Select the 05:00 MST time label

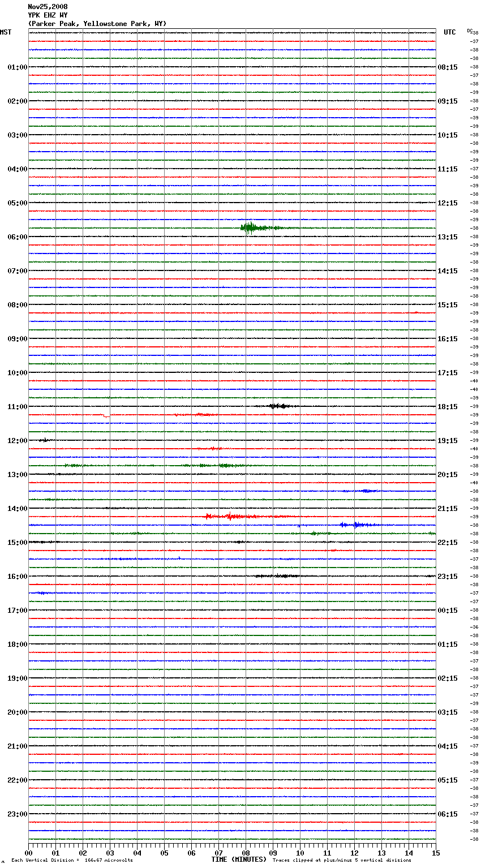[18, 203]
